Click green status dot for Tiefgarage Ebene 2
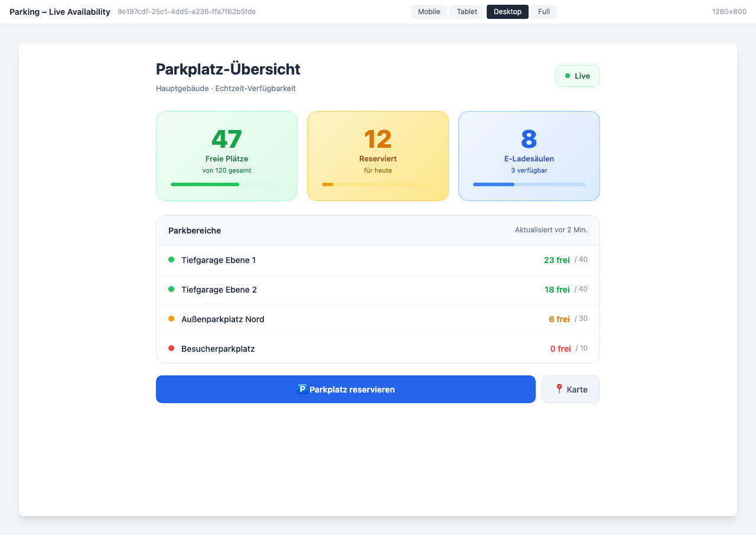 171,289
